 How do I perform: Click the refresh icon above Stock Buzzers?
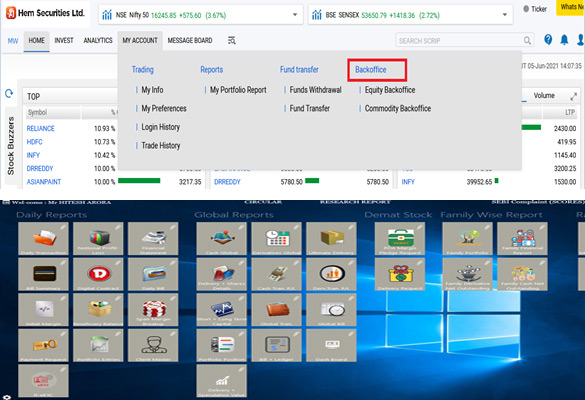point(9,93)
